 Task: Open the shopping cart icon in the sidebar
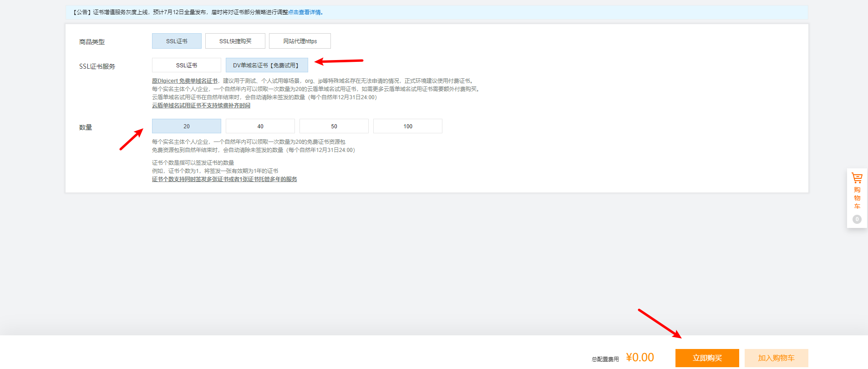tap(857, 178)
